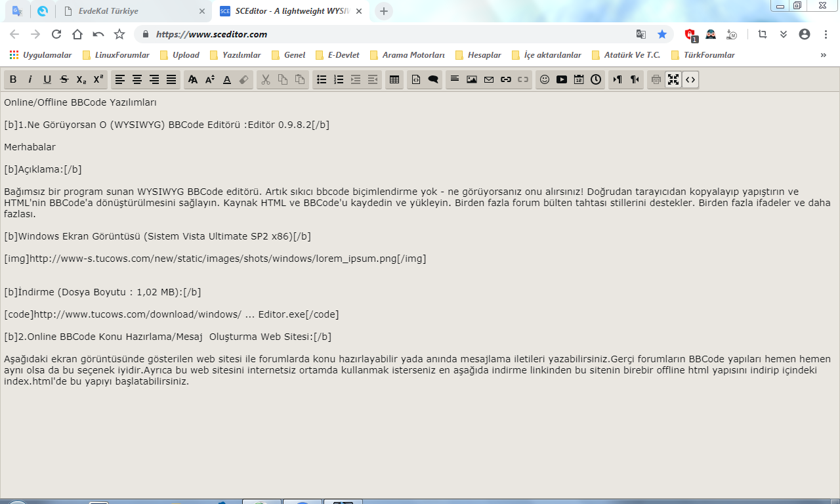
Task: Open the TürkForumlar bookmark folder
Action: [703, 55]
